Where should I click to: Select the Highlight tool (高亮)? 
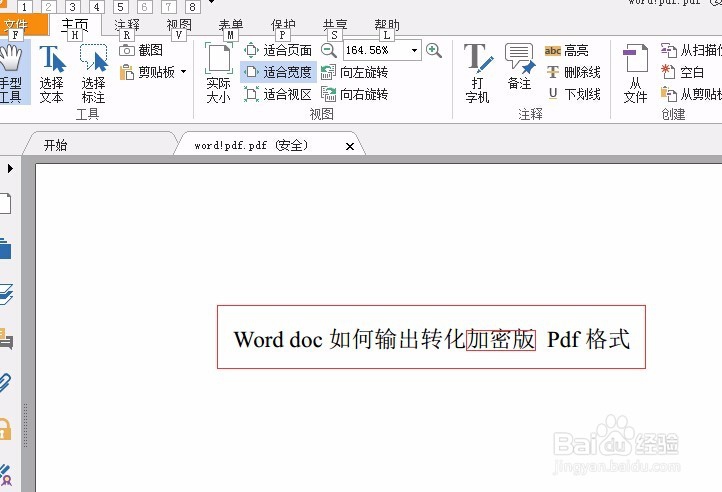pos(566,50)
